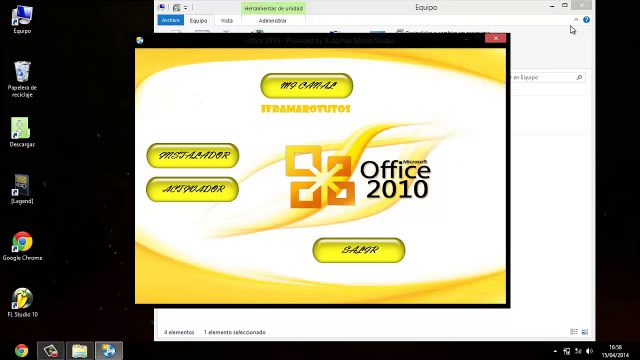The width and height of the screenshot is (640, 360).
Task: Open Administrar tab in Explorer
Action: pos(273,20)
